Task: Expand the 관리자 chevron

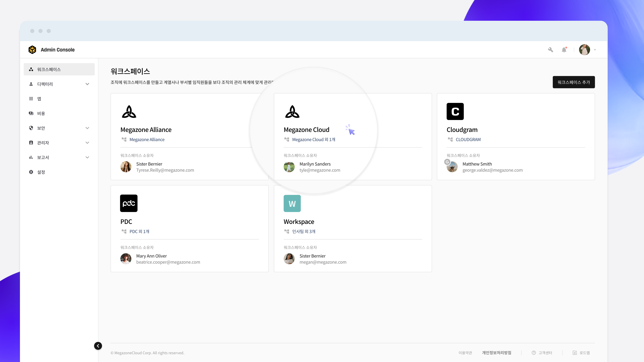Action: tap(87, 143)
